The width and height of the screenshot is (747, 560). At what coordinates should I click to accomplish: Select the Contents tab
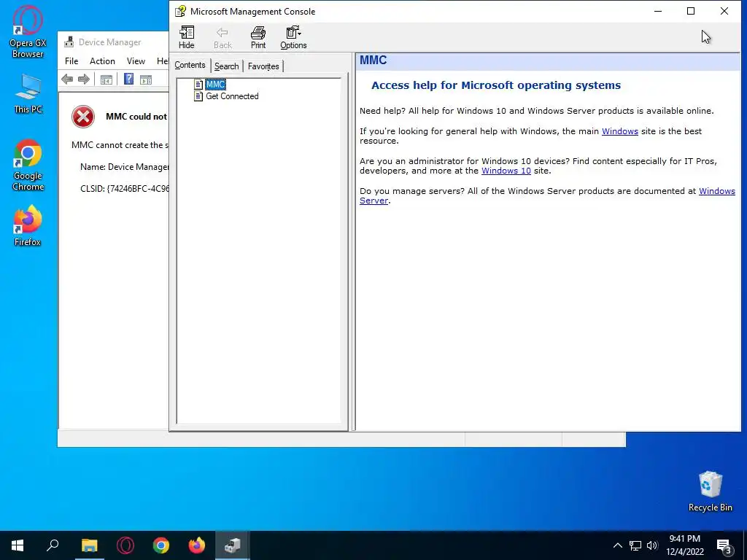coord(190,65)
